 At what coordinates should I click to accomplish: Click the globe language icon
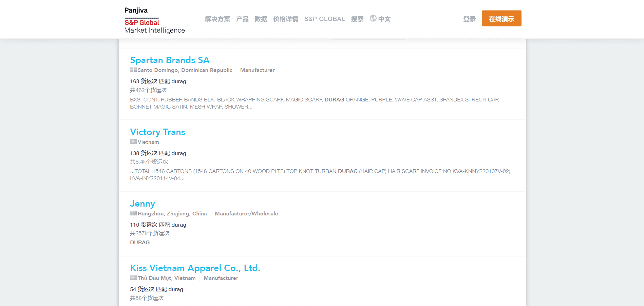pos(373,18)
